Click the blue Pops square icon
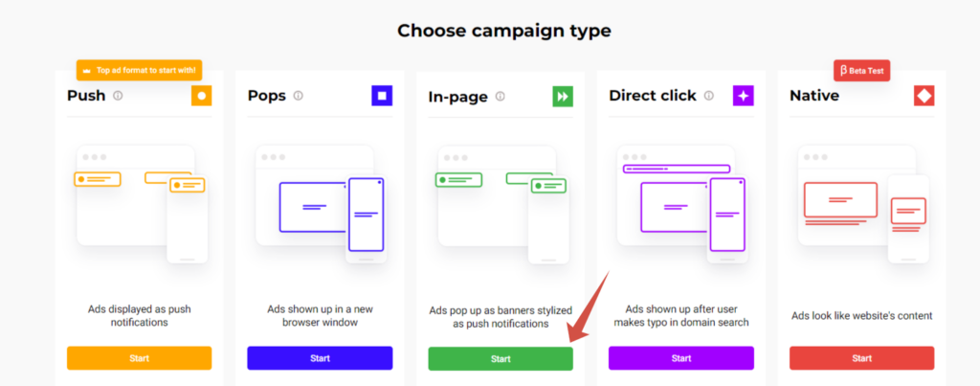980x386 pixels. coord(382,96)
